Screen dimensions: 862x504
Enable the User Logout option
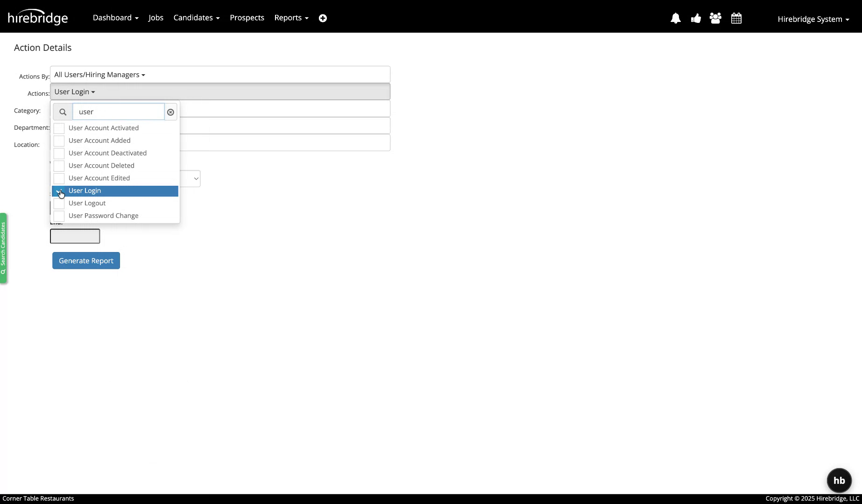[x=59, y=203]
